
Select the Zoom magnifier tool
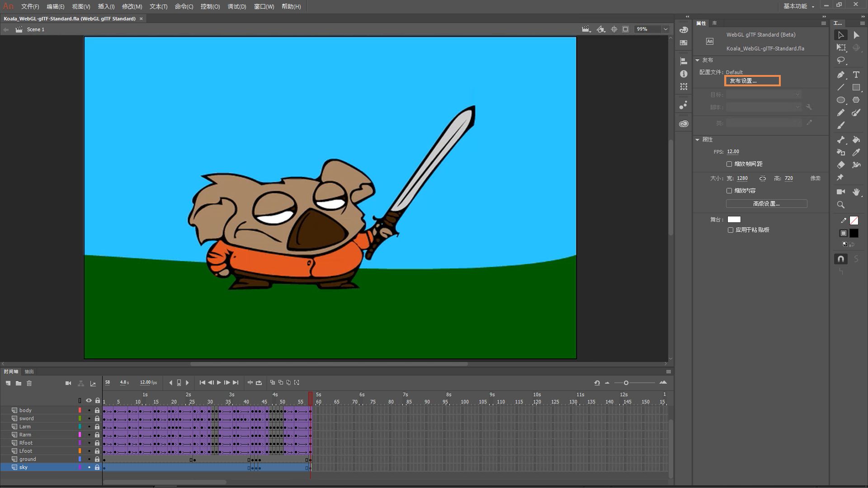click(x=840, y=205)
